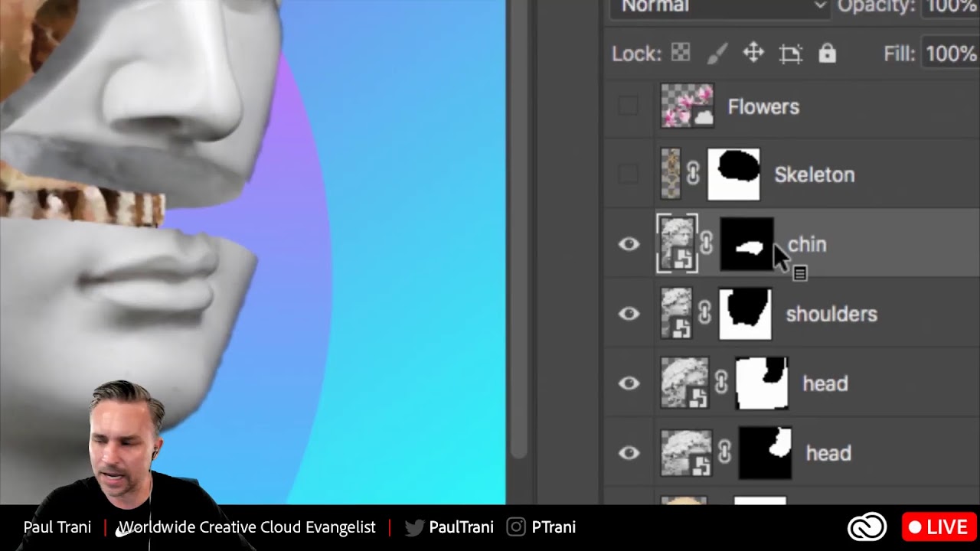This screenshot has width=980, height=551.
Task: Unlink the upper head mask chain
Action: pyautogui.click(x=721, y=383)
